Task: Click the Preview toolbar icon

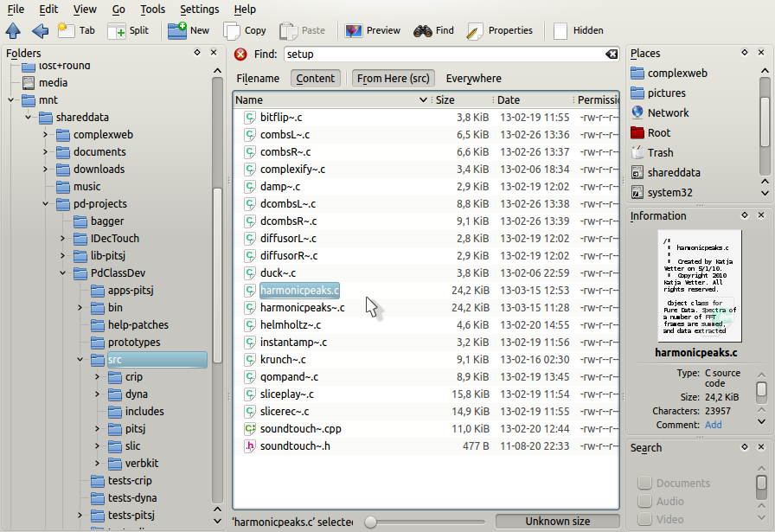Action: tap(373, 31)
